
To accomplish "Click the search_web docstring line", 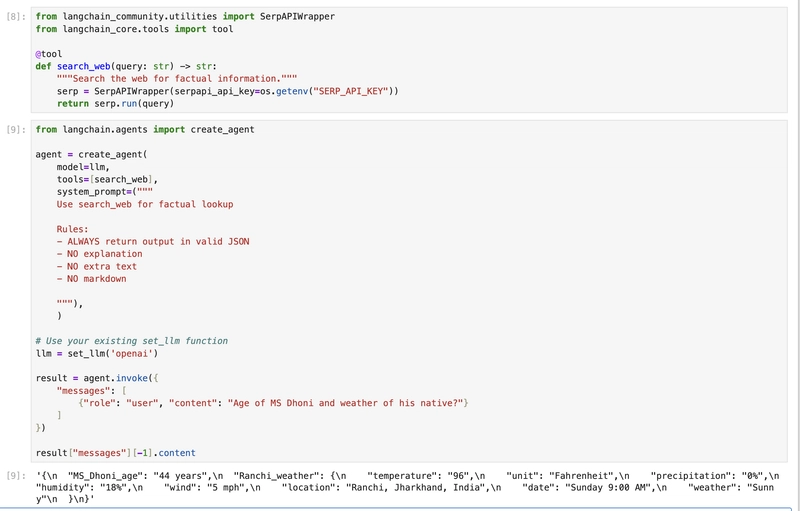I will coord(161,79).
